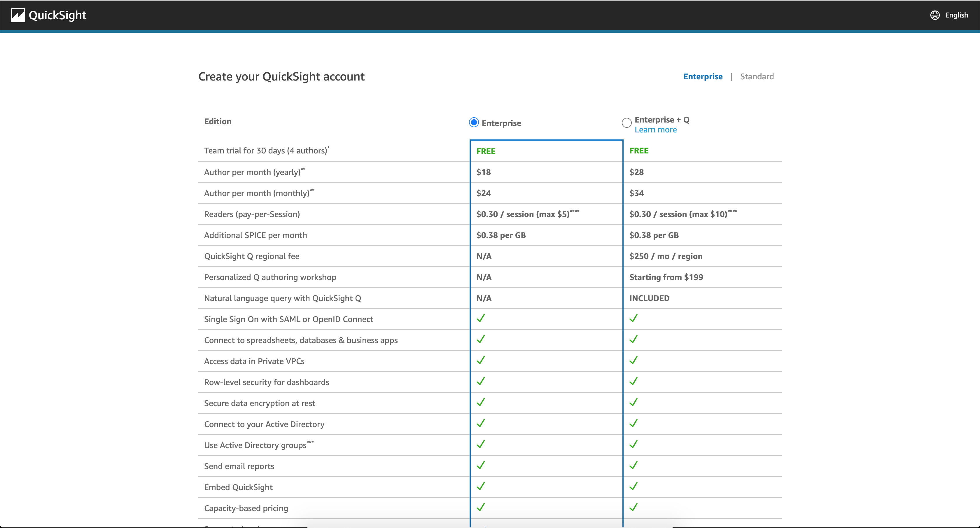This screenshot has width=980, height=528.
Task: Click 'Create your QuickSight account' heading
Action: pos(281,76)
